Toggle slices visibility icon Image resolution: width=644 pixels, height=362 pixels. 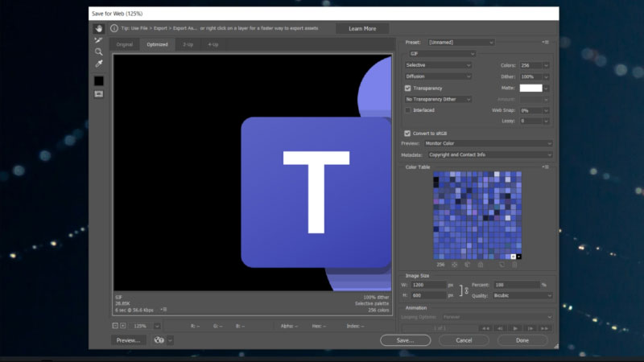click(98, 94)
